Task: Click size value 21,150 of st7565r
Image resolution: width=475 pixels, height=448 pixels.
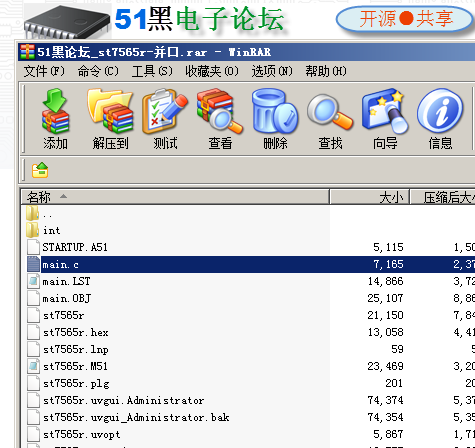Action: pyautogui.click(x=386, y=315)
